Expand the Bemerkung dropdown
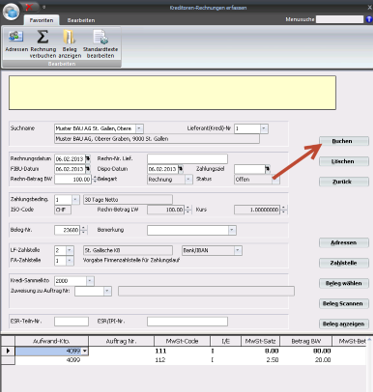The width and height of the screenshot is (373, 392). pos(232,230)
